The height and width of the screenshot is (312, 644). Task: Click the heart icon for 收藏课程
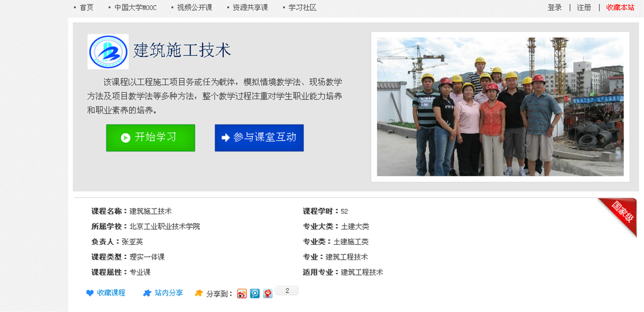click(x=90, y=293)
